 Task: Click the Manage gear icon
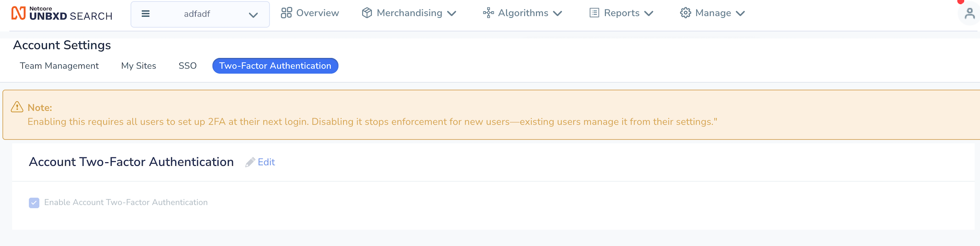[686, 13]
